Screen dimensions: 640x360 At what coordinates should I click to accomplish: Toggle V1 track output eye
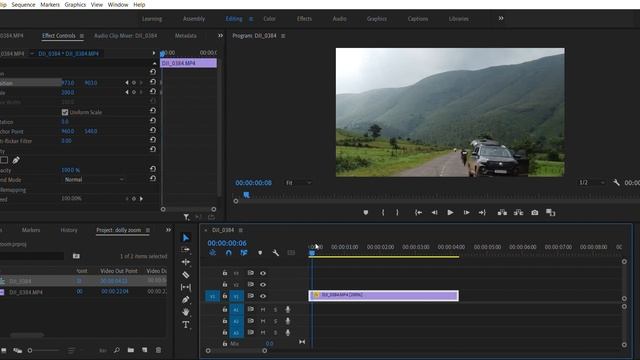pyautogui.click(x=263, y=296)
